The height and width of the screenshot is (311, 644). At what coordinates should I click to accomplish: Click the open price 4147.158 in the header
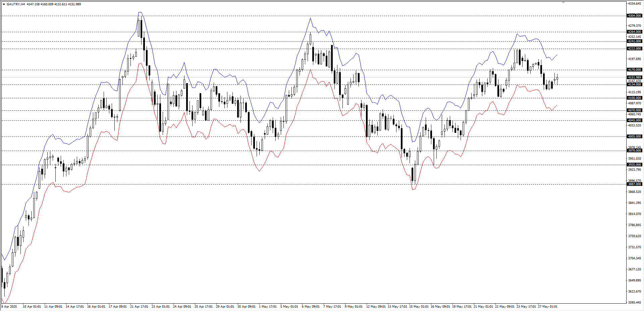click(33, 4)
